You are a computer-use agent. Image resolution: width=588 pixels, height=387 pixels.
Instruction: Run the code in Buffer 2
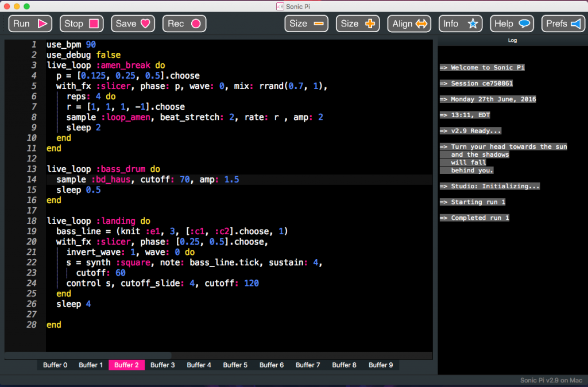(30, 24)
